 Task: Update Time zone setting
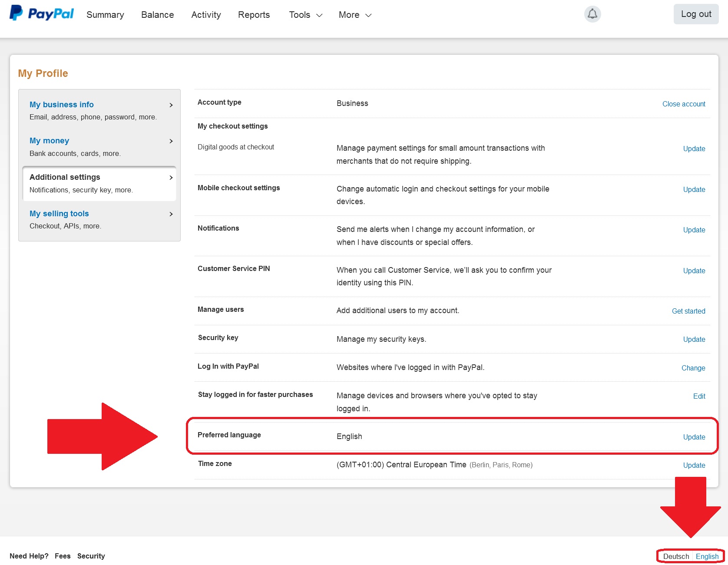click(x=694, y=466)
